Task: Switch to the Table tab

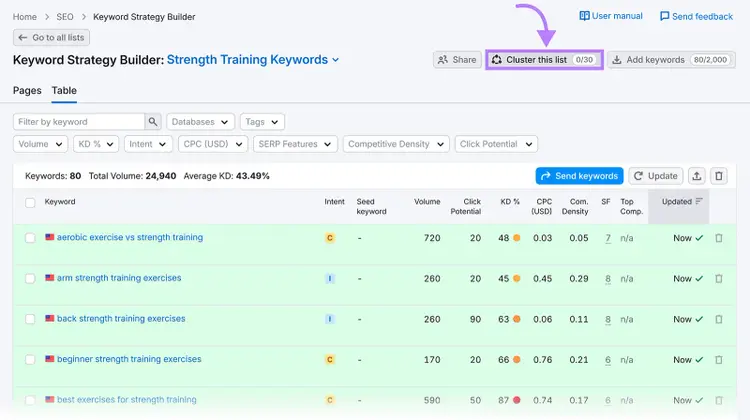Action: (x=64, y=90)
